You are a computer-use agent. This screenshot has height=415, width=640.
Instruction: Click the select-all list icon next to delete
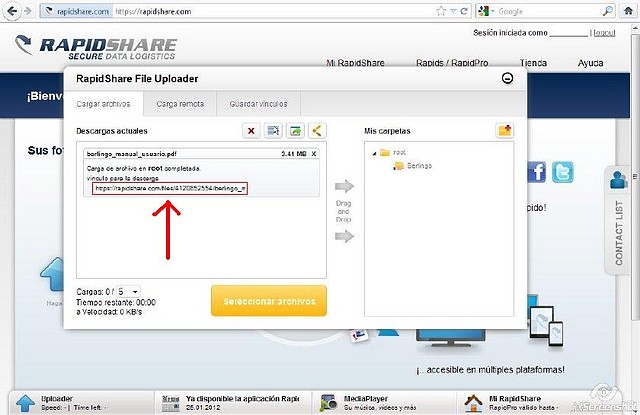[273, 131]
